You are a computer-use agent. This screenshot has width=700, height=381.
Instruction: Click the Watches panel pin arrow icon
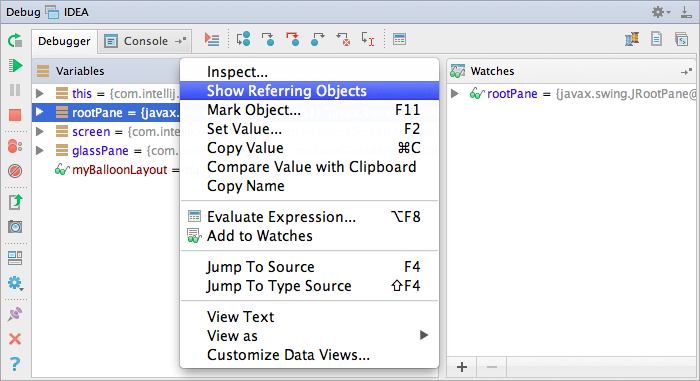(686, 71)
